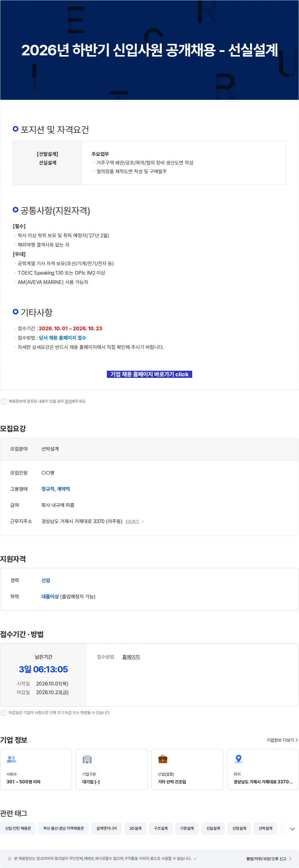Image resolution: width=299 pixels, height=868 pixels.
Task: Click the TOEIC Speaking 130 requirement line
Action: click(x=61, y=273)
